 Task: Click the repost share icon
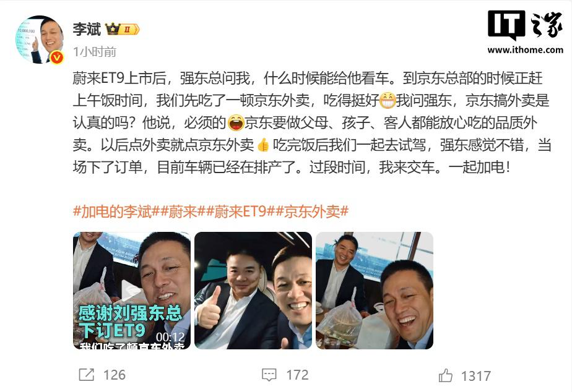click(87, 375)
